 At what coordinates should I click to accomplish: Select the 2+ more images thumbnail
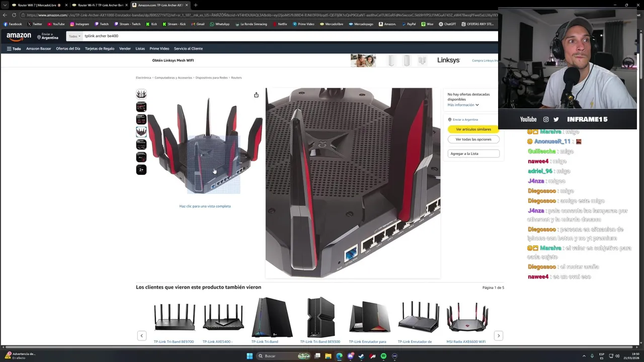141,169
